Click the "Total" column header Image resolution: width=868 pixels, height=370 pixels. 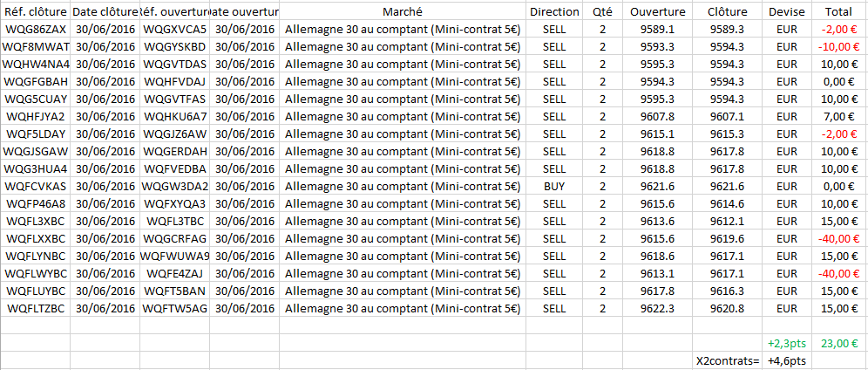point(838,11)
